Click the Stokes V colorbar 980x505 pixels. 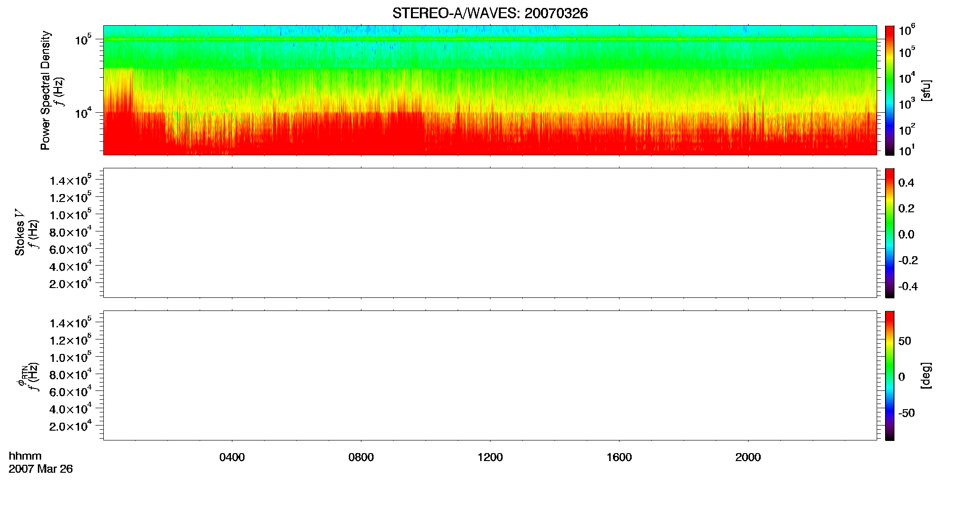890,233
